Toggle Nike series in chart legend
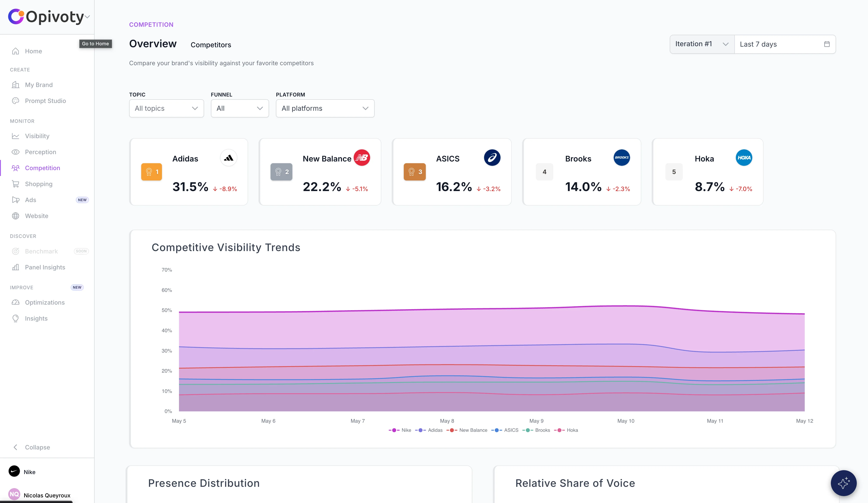This screenshot has width=868, height=503. pyautogui.click(x=400, y=430)
